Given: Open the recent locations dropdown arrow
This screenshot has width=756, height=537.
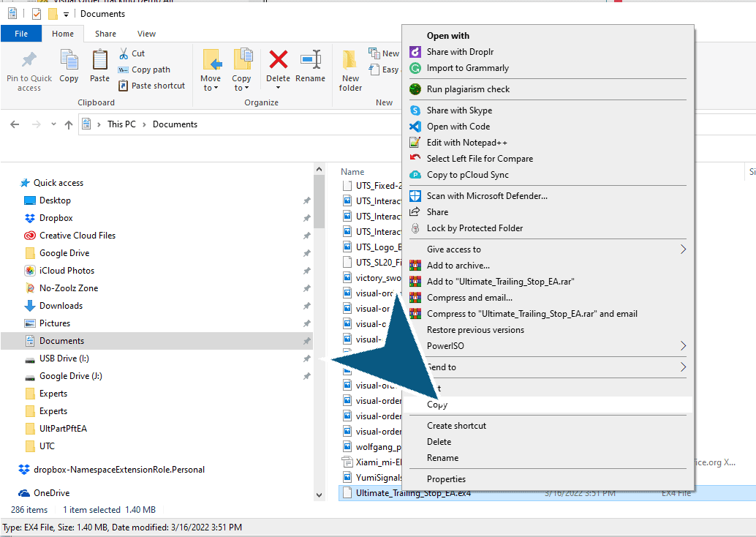Looking at the screenshot, I should point(53,124).
